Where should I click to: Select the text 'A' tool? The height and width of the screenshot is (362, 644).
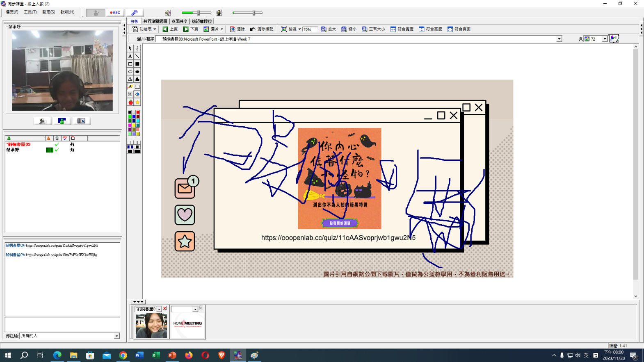click(x=130, y=56)
